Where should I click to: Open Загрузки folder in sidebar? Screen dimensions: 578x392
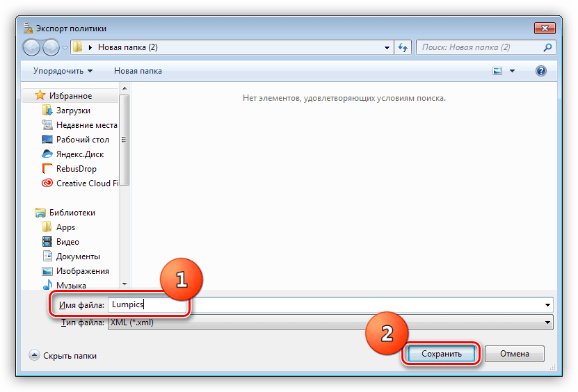tap(72, 111)
